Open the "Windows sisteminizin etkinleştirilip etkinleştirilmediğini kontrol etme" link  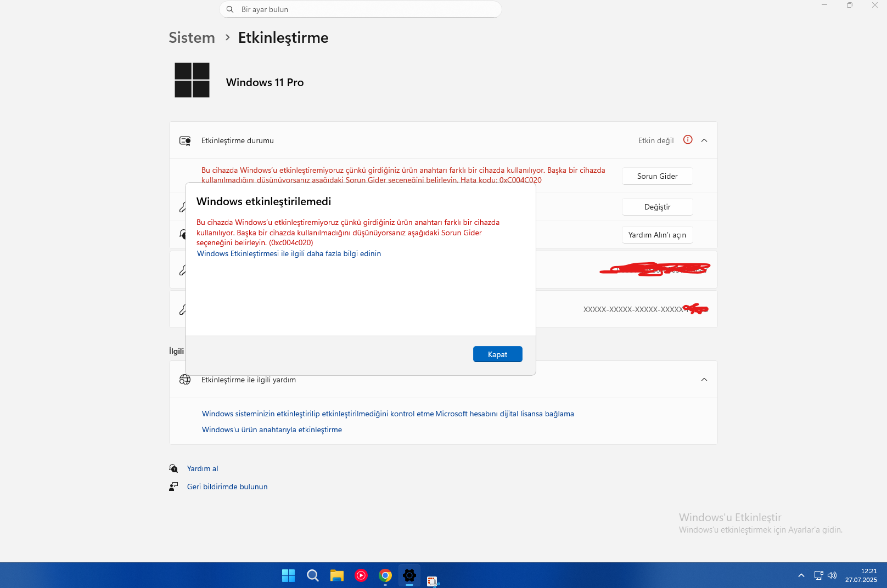(318, 414)
